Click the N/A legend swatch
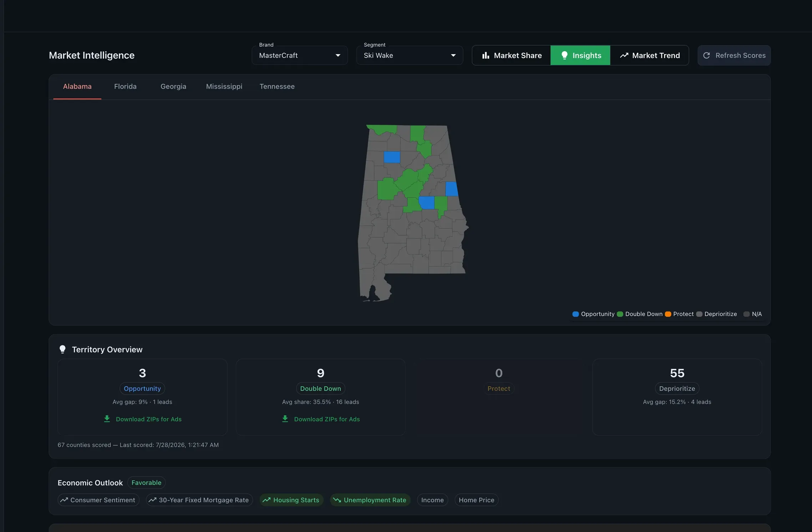Image resolution: width=812 pixels, height=532 pixels. click(x=746, y=314)
